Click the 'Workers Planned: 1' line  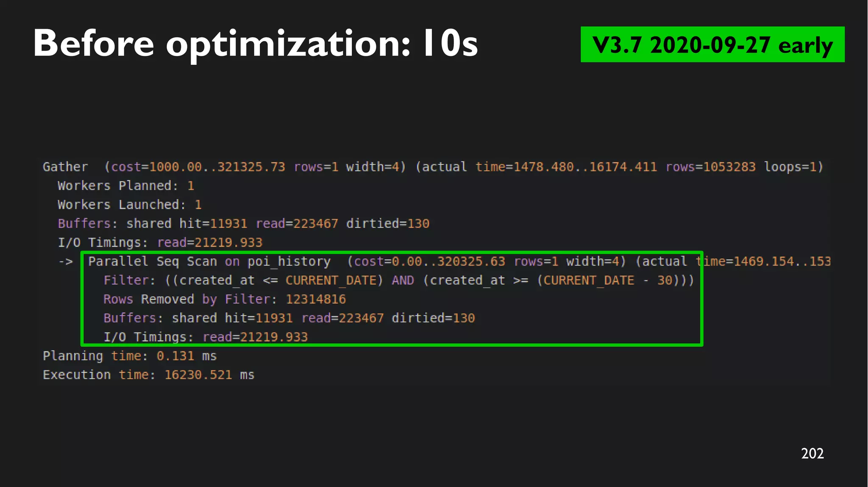pyautogui.click(x=126, y=185)
